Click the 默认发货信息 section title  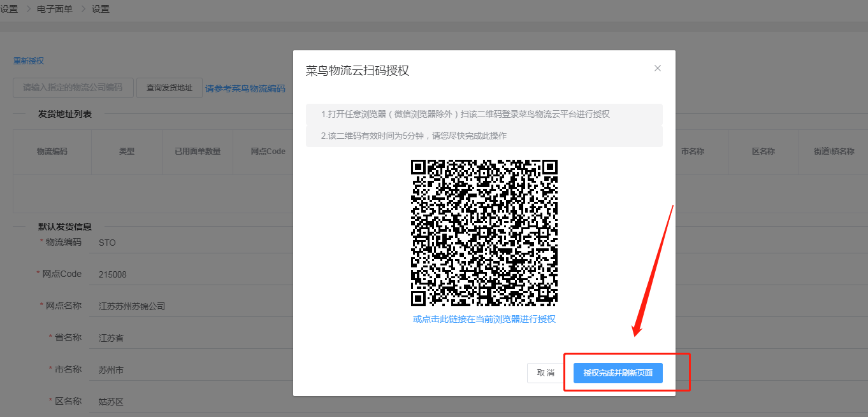pyautogui.click(x=65, y=227)
